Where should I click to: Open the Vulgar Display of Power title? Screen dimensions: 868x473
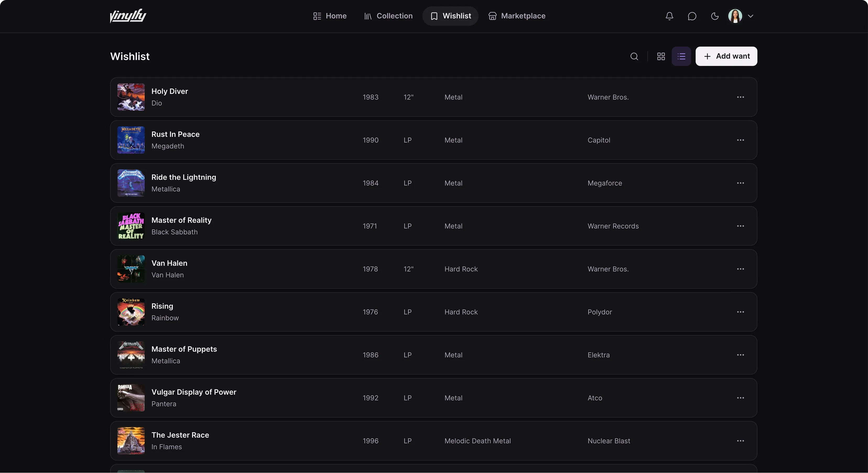194,392
